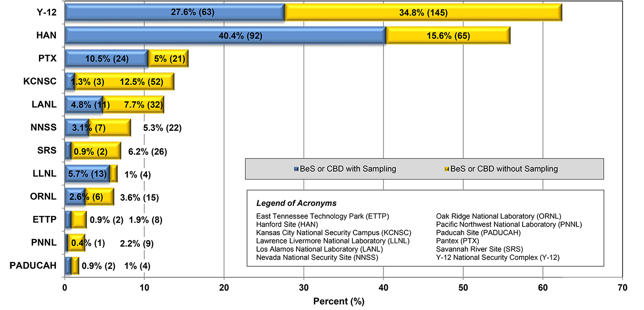The image size is (644, 310).
Task: Click the HAN blue bar labeled 40.4% (92)
Action: (x=226, y=35)
